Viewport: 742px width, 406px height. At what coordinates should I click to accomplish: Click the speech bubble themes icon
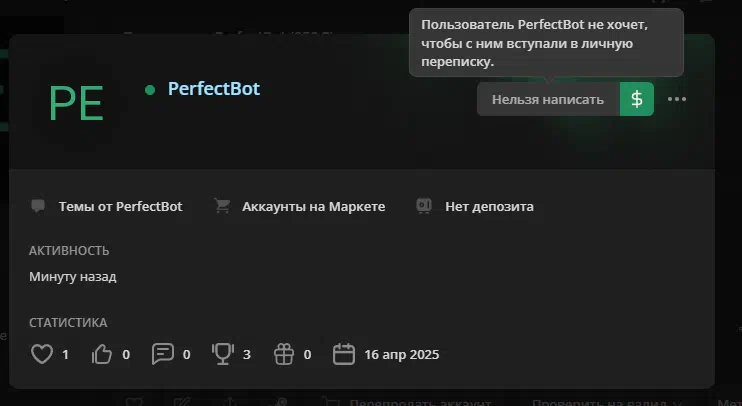tap(38, 206)
